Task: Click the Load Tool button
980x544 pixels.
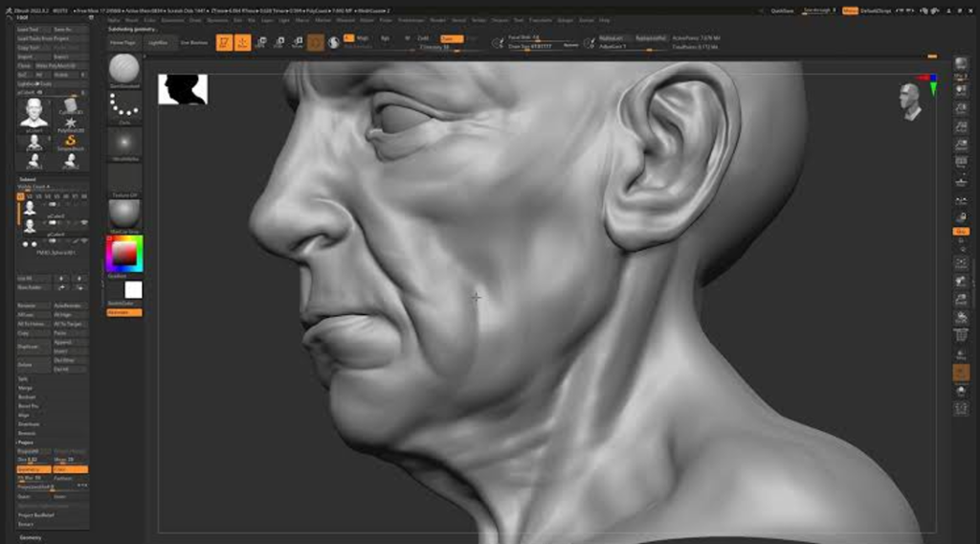Action: click(x=33, y=30)
